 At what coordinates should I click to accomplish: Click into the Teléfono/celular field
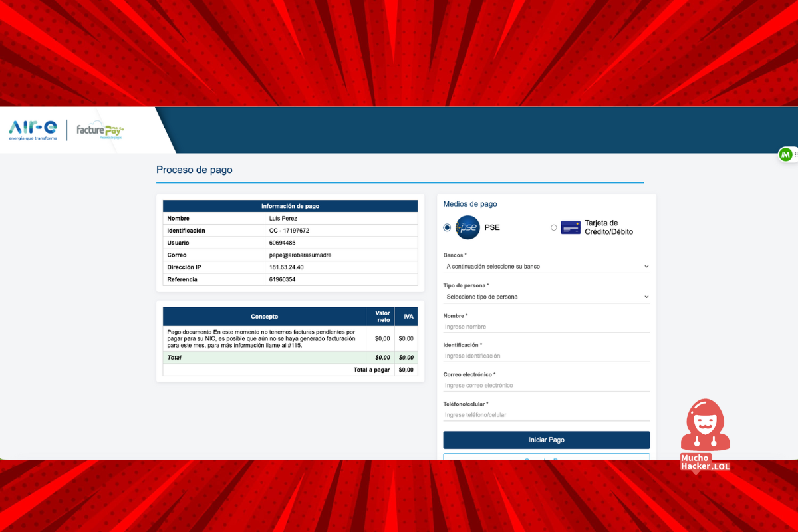coord(547,415)
